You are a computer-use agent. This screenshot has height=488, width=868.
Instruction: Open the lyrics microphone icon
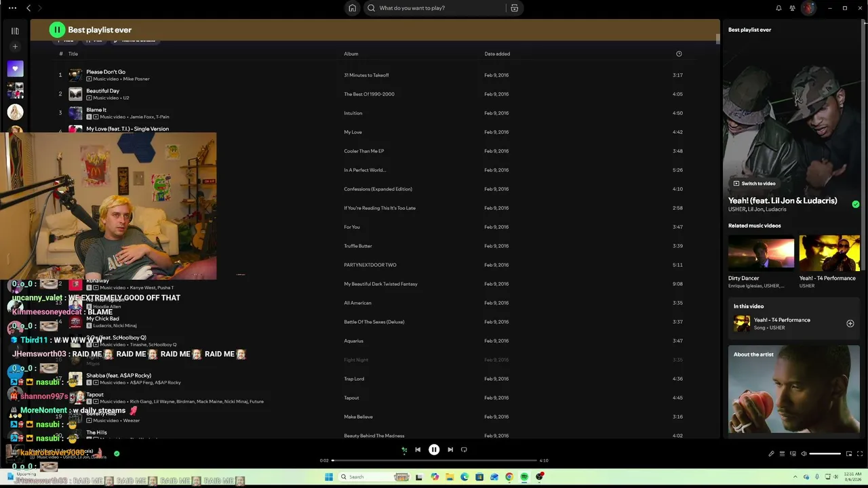[771, 453]
